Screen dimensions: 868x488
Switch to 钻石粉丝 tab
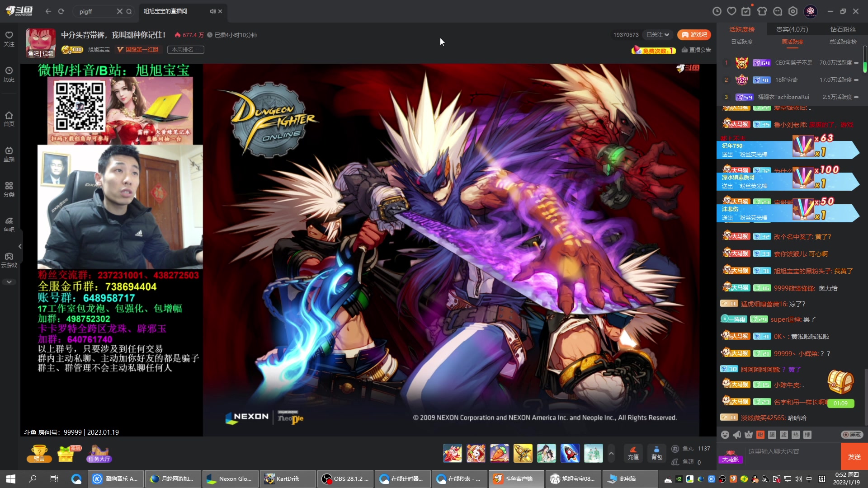tap(843, 29)
